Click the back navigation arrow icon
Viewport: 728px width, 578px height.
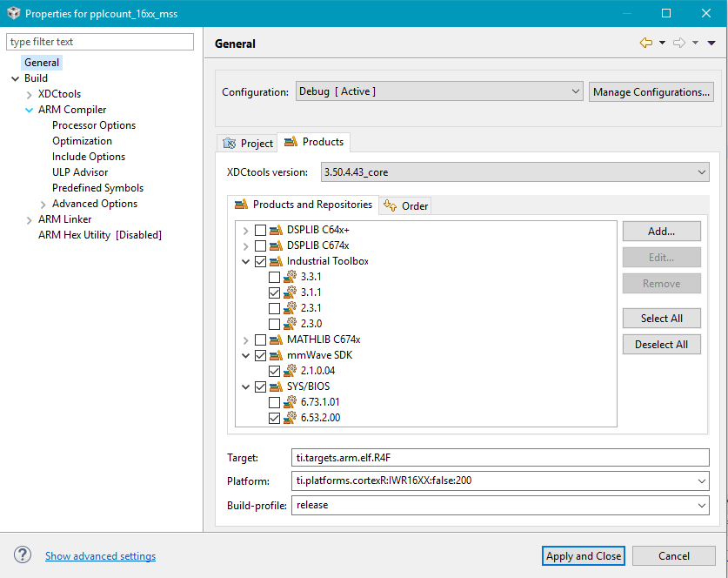(x=645, y=43)
